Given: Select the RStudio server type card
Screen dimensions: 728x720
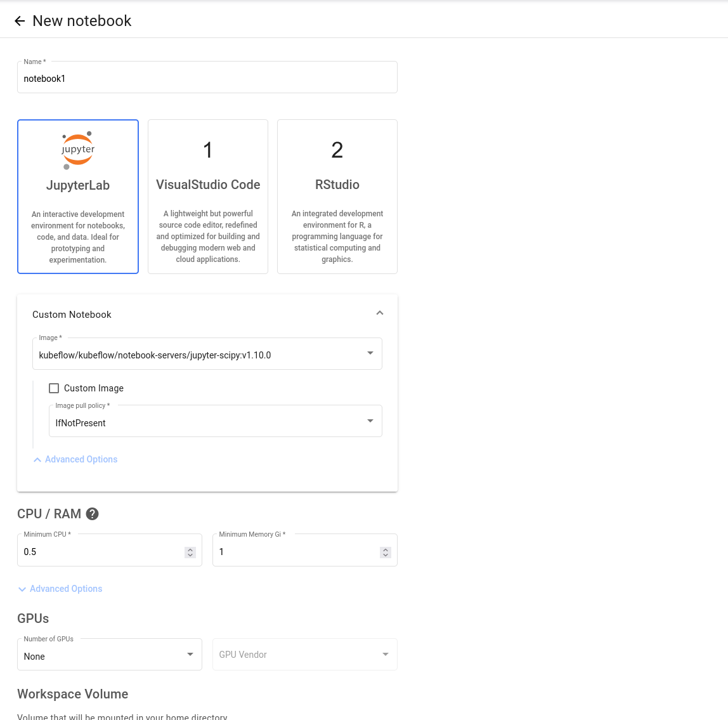Looking at the screenshot, I should tap(337, 197).
